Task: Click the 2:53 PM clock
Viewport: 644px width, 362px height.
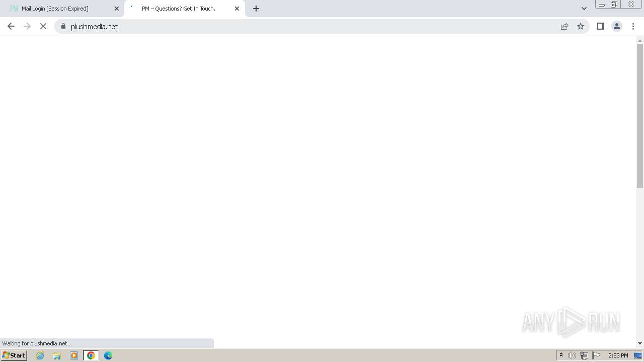Action: tap(618, 355)
